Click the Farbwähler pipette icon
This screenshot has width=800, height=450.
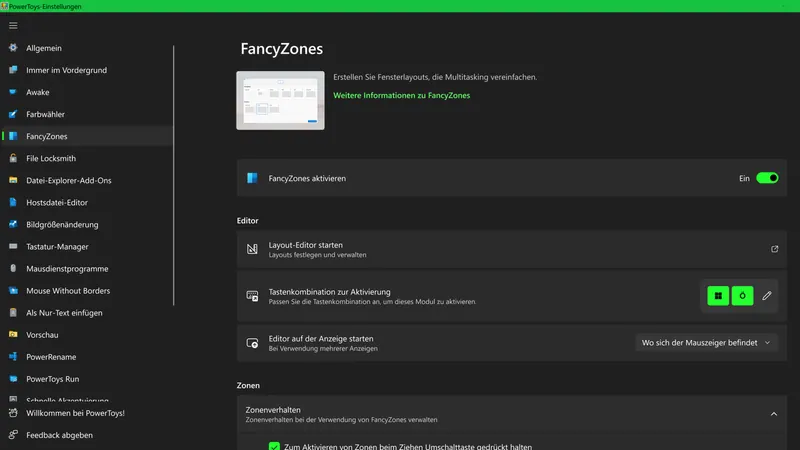pyautogui.click(x=13, y=114)
